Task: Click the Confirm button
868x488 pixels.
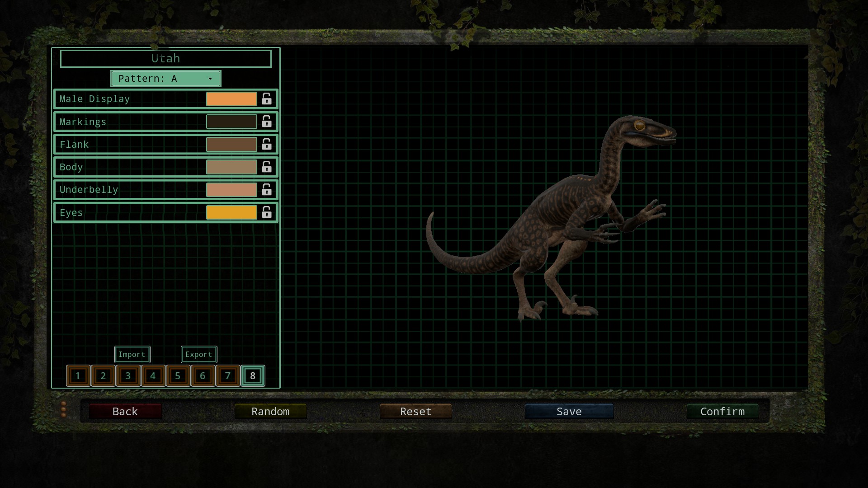Action: (722, 412)
